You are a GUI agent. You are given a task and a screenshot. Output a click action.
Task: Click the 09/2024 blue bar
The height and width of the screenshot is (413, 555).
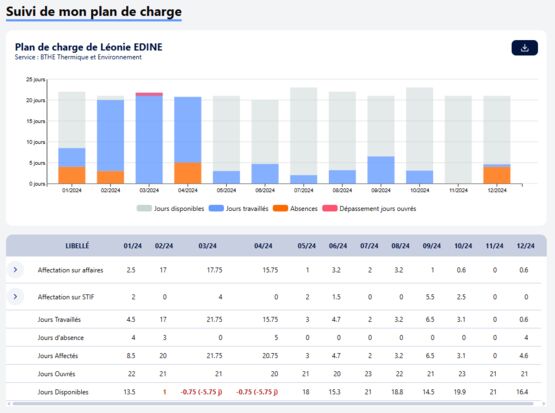(381, 170)
